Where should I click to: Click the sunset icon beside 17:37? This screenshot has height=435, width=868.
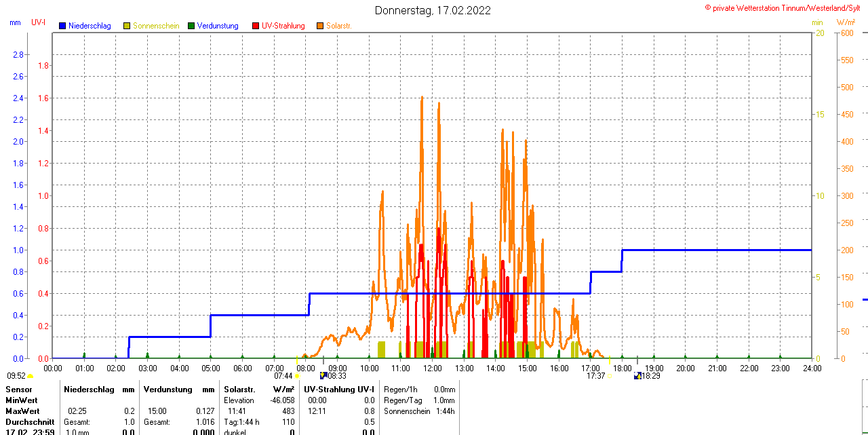[609, 376]
